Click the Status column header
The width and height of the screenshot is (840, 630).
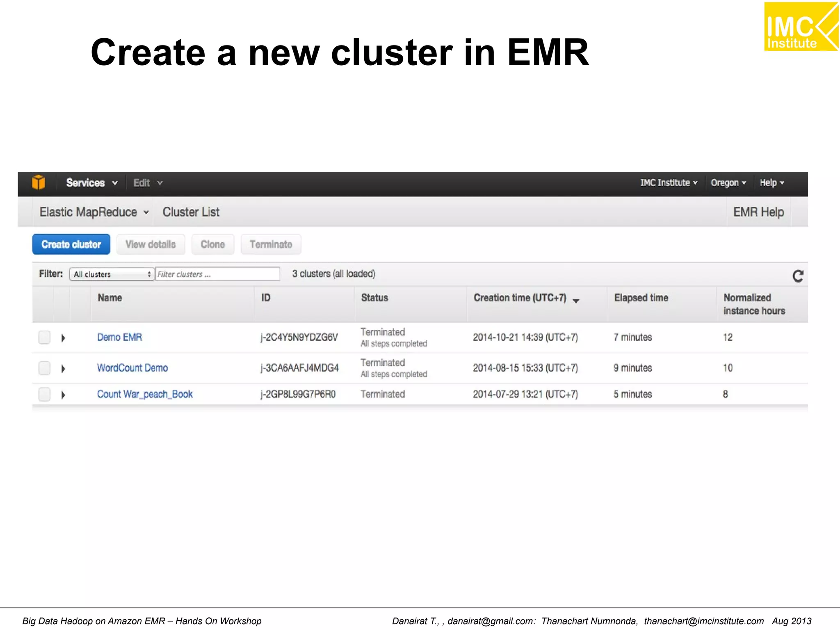pos(374,298)
